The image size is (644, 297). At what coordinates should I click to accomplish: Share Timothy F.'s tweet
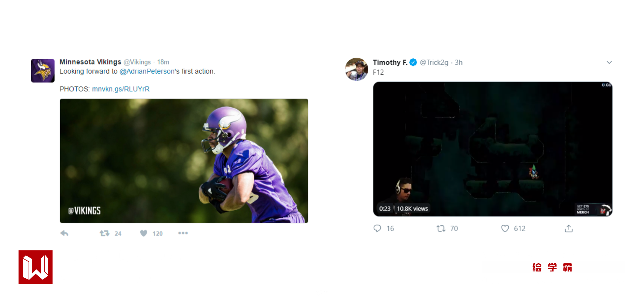[569, 229]
